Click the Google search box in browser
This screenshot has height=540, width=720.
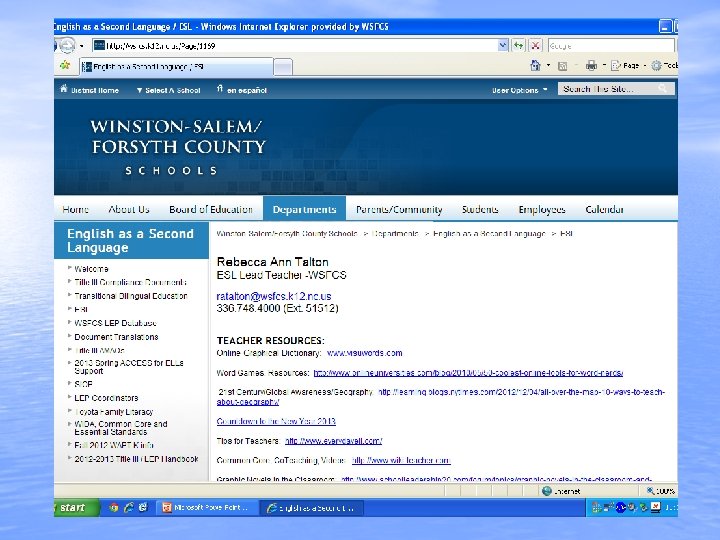click(611, 46)
